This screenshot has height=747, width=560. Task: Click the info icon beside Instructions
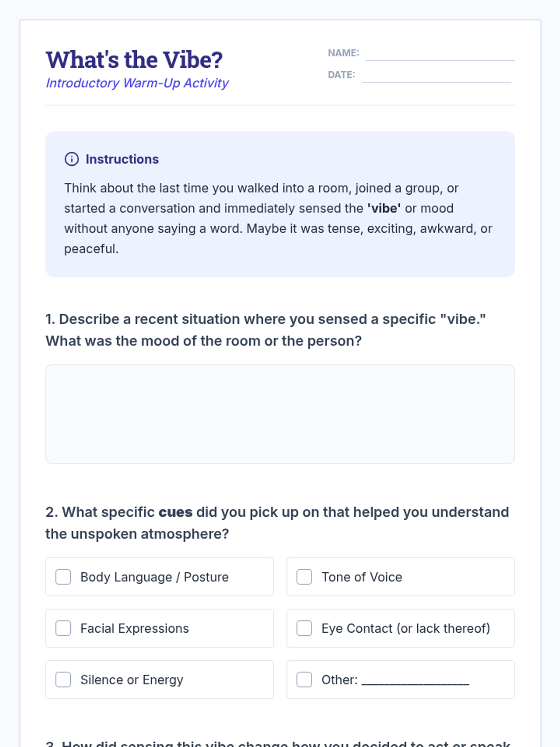pyautogui.click(x=71, y=159)
